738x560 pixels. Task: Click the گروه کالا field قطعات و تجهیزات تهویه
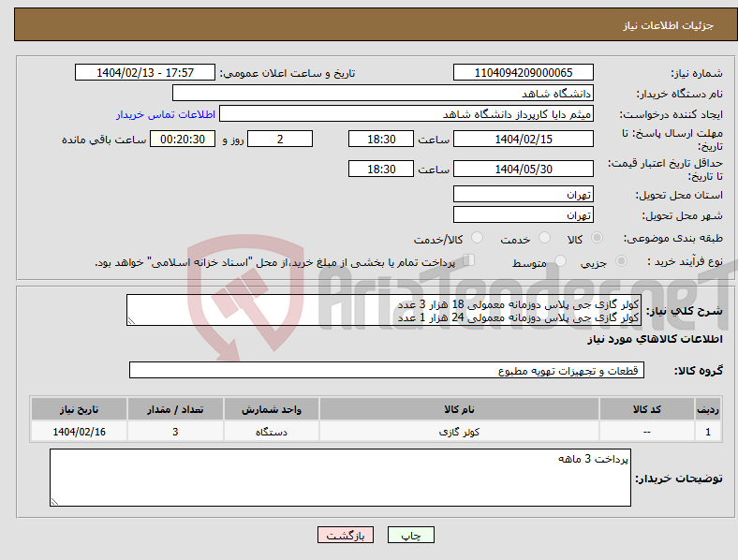(x=387, y=370)
